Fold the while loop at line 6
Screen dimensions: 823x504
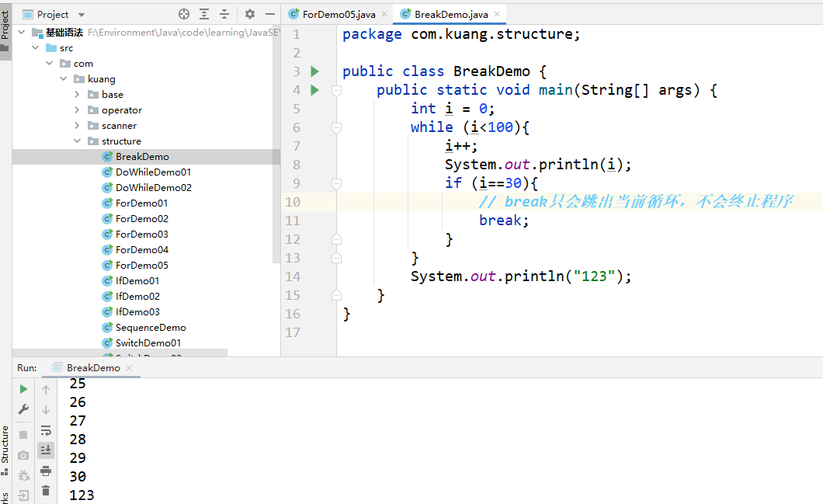pyautogui.click(x=336, y=127)
